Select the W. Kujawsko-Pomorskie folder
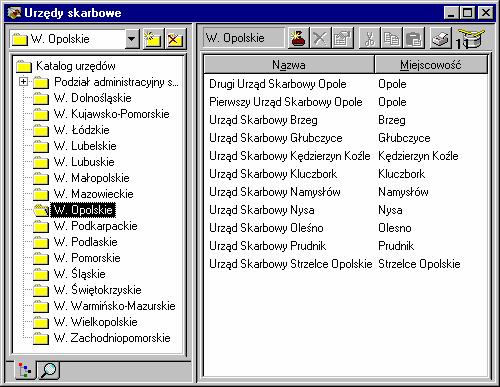 click(101, 114)
